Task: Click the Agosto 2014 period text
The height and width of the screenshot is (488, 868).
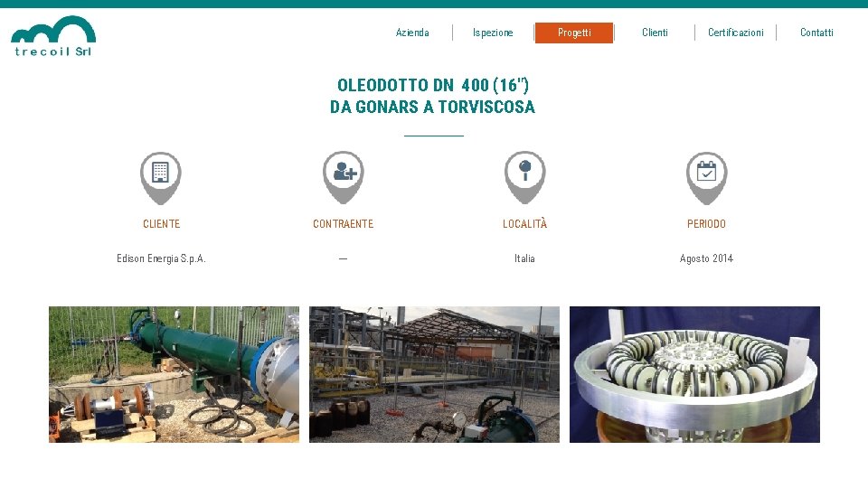Action: point(706,258)
